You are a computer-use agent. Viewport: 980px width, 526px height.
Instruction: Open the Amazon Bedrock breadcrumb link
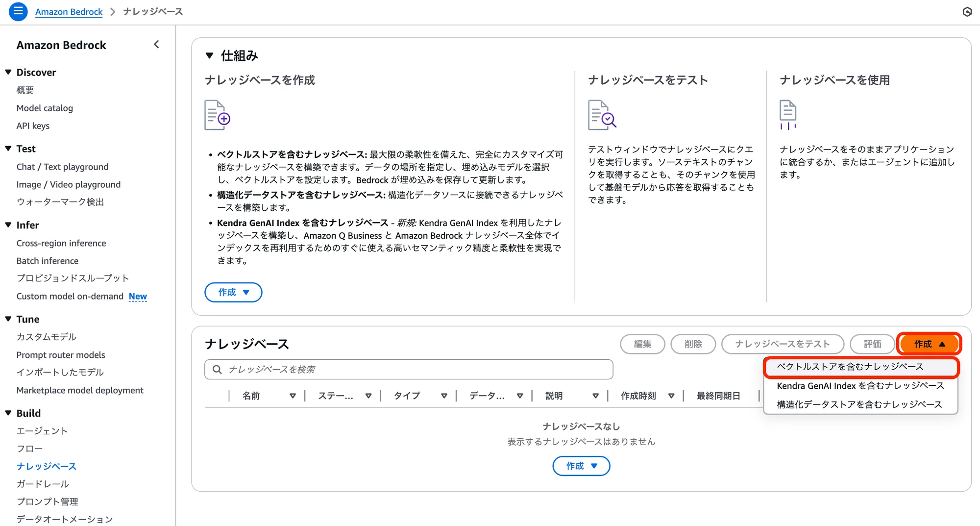click(x=69, y=11)
